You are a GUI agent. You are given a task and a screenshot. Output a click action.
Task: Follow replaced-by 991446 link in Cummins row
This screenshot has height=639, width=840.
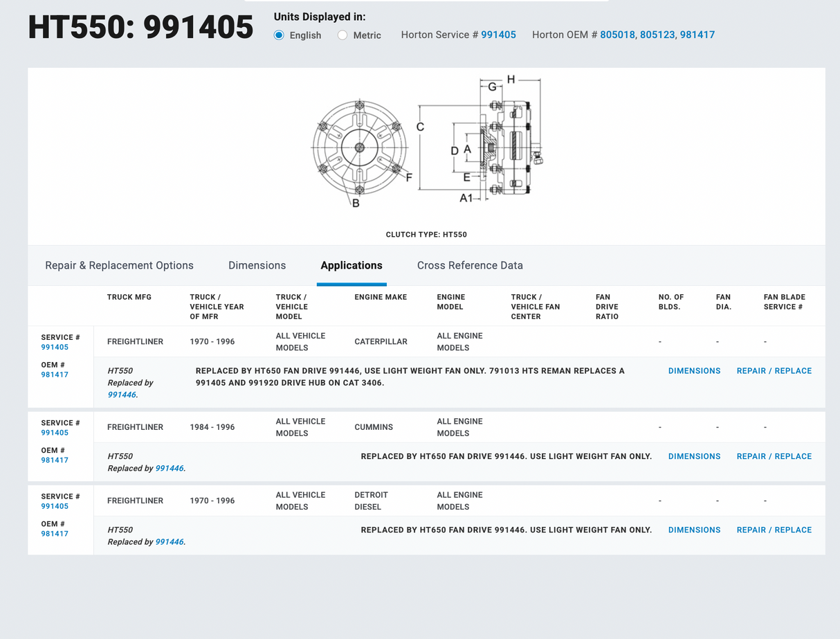170,469
